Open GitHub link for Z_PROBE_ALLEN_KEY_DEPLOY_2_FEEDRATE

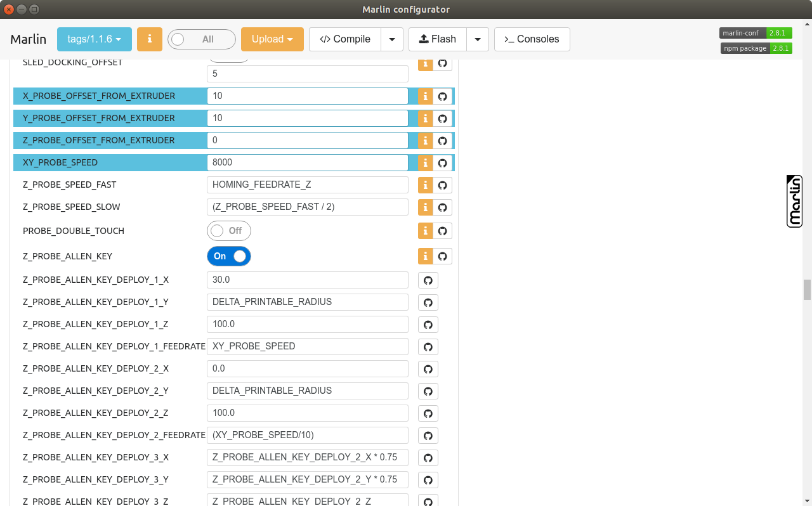coord(428,436)
